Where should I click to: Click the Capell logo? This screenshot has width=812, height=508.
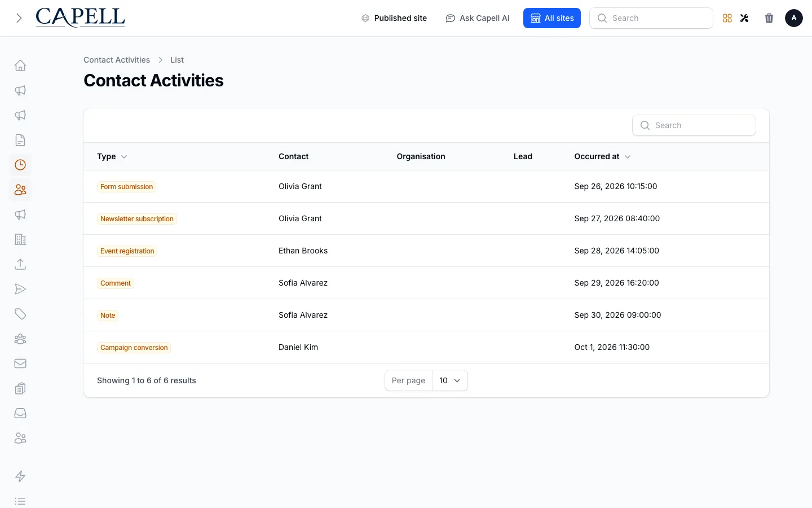click(80, 17)
